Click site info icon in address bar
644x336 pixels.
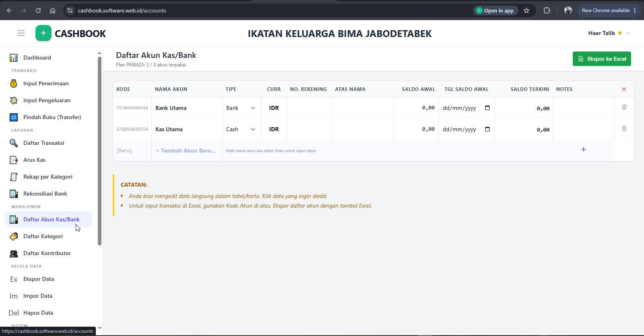tap(70, 10)
